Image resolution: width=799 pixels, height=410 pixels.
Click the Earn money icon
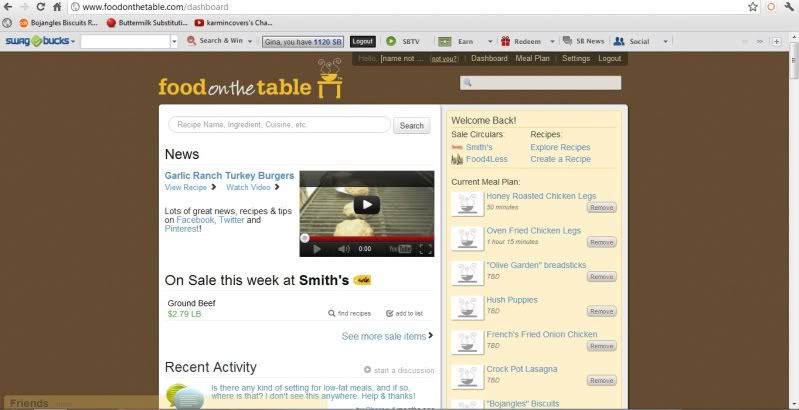445,41
